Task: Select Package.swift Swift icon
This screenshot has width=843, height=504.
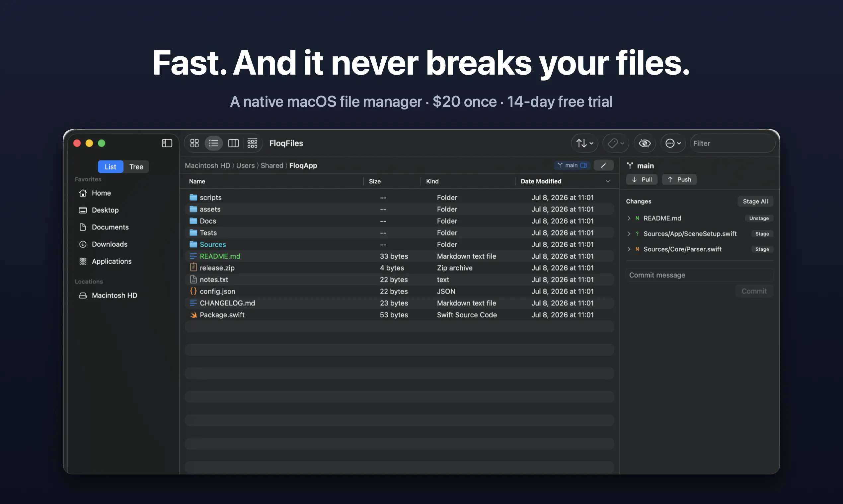Action: click(x=193, y=315)
